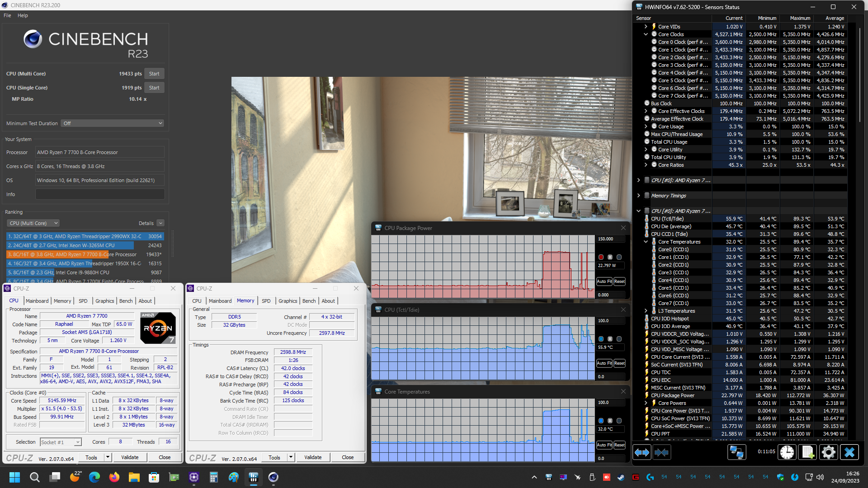Open Task View from taskbar
Image resolution: width=868 pixels, height=488 pixels.
pyautogui.click(x=55, y=477)
